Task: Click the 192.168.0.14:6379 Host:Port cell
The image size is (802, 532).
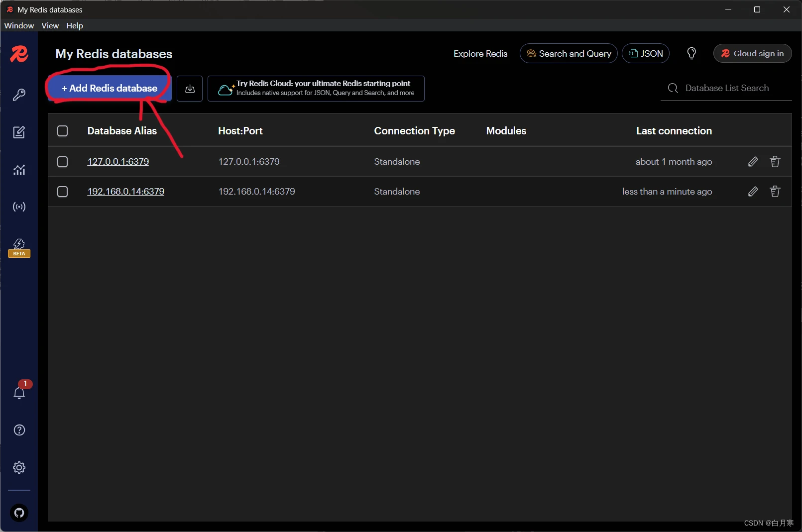Action: (x=256, y=192)
